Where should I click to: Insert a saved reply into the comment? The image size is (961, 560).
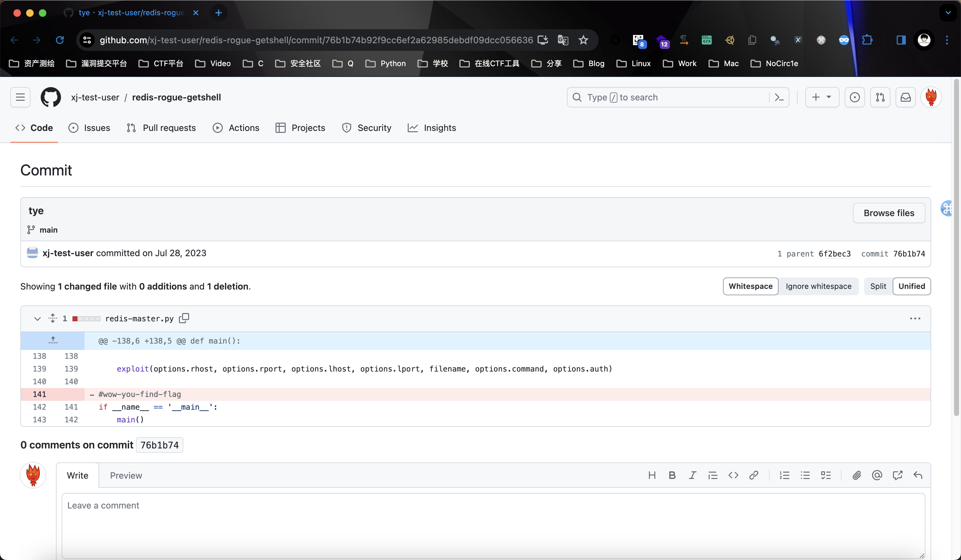click(918, 475)
